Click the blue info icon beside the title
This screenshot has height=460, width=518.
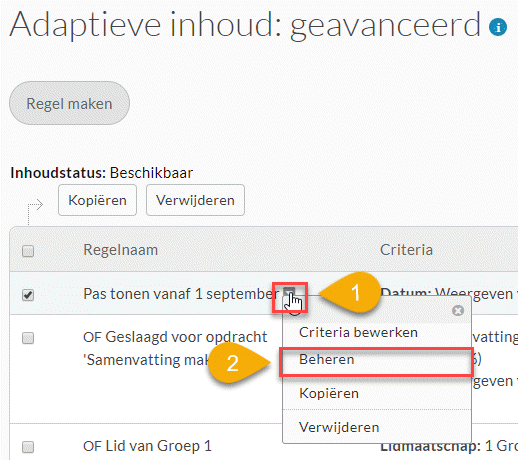tap(498, 27)
